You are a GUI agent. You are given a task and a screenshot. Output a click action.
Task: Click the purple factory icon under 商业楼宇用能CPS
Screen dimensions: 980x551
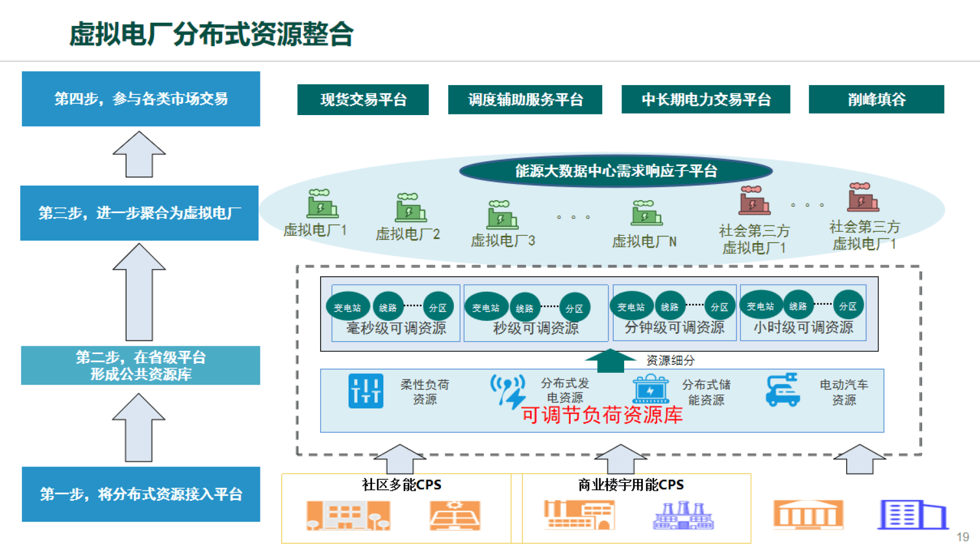point(683,516)
